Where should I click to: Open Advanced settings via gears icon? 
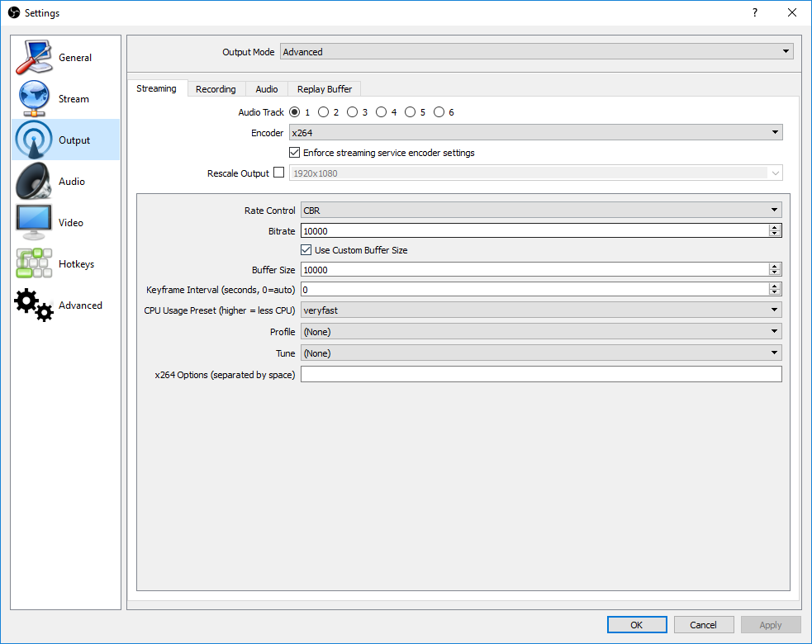[x=34, y=305]
